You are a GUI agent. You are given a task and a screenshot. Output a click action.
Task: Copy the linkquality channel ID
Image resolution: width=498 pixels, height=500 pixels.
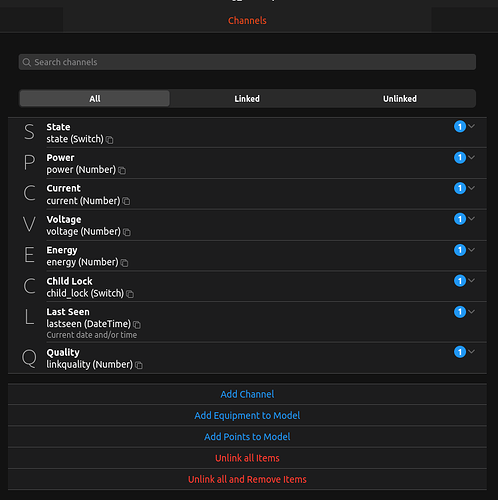[x=139, y=365]
